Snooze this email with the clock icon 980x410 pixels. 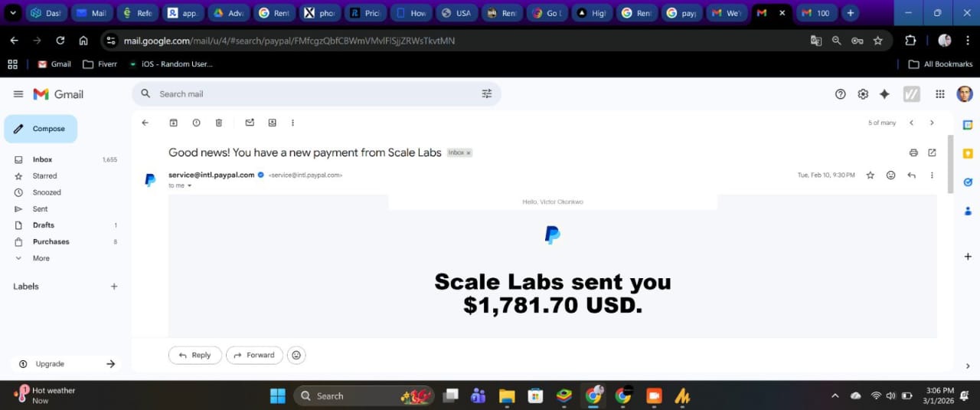196,123
